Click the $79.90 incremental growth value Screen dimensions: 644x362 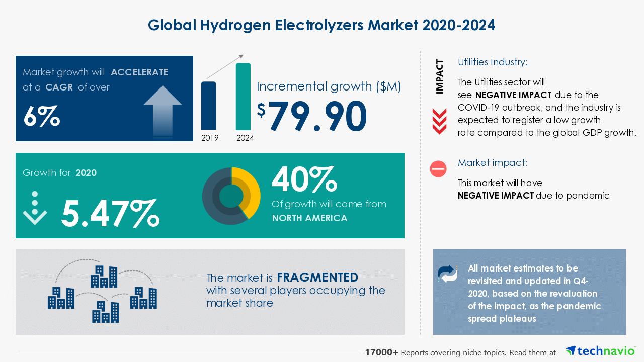(312, 117)
